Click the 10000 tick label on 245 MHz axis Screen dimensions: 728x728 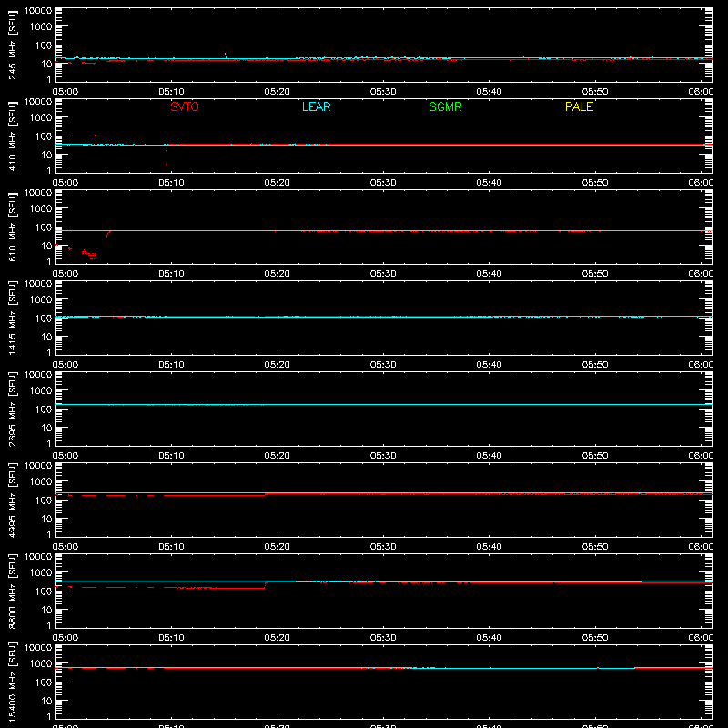[38, 11]
